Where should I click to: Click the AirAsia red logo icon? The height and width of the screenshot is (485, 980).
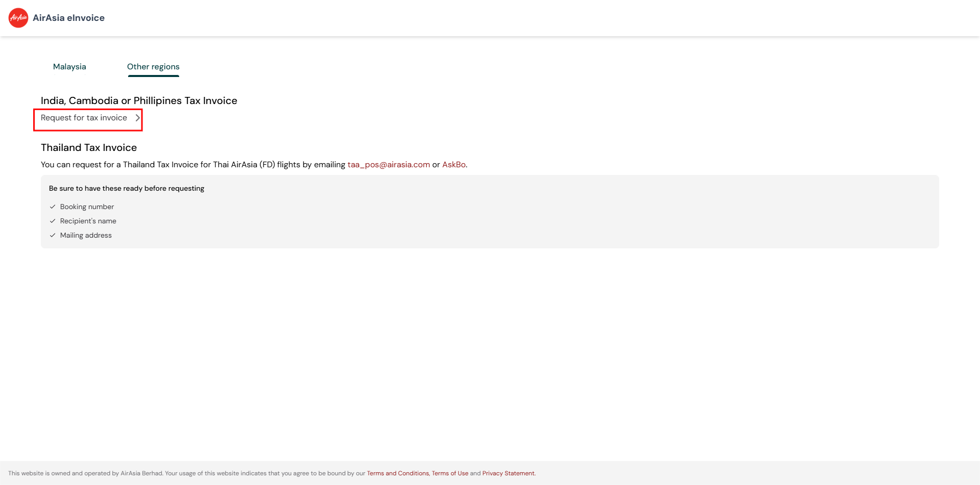18,18
